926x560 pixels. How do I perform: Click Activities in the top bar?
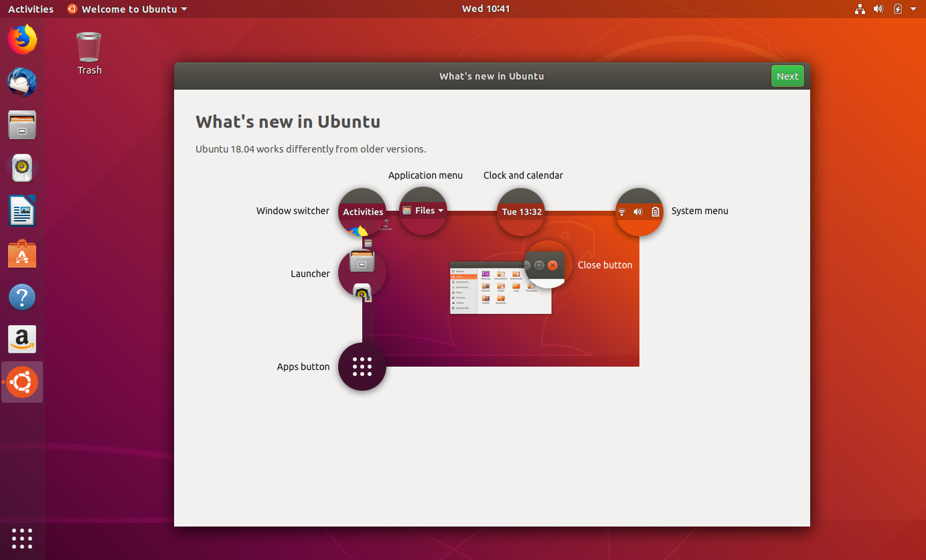coord(31,9)
